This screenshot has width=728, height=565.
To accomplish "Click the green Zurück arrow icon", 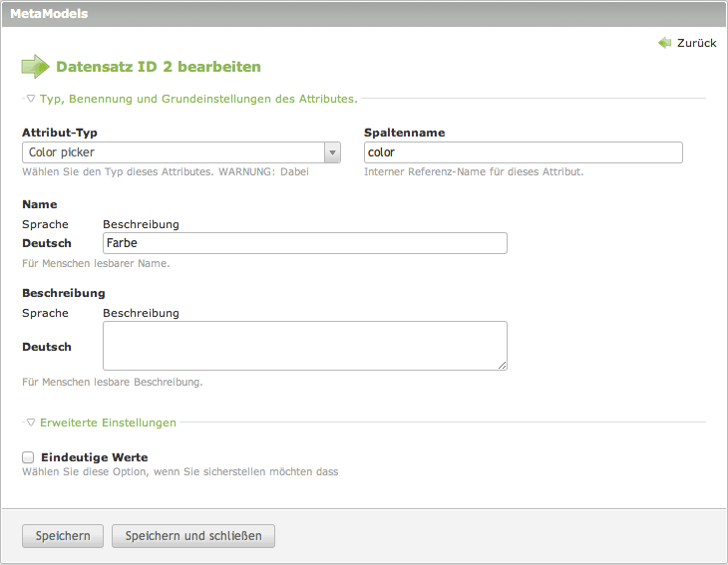I will [665, 43].
